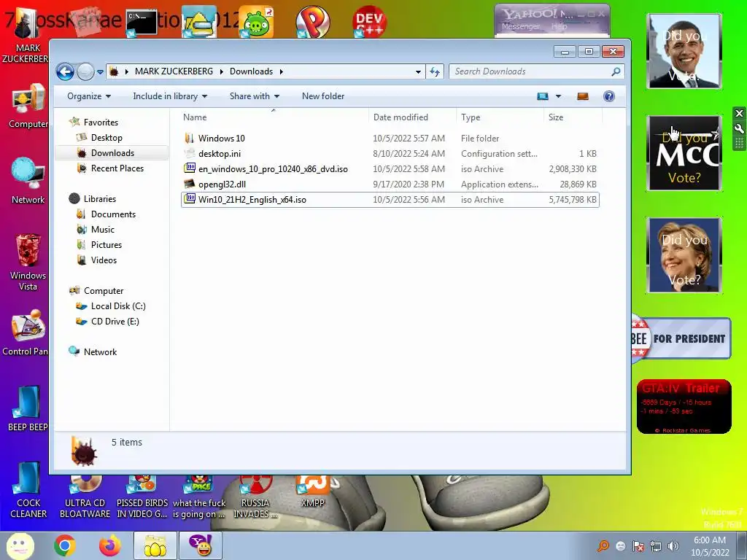The height and width of the screenshot is (560, 747).
Task: Click the command prompt desktop shortcut
Action: [x=142, y=22]
